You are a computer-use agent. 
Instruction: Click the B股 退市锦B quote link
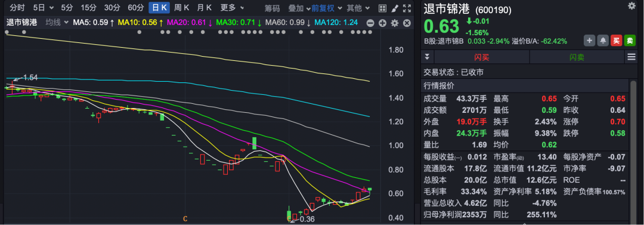click(444, 41)
